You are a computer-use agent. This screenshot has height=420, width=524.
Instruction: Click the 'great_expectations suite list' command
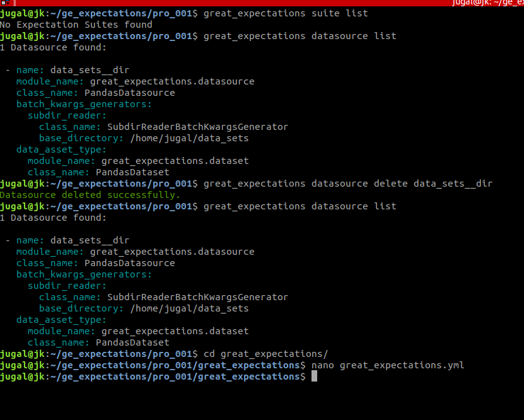(x=286, y=13)
